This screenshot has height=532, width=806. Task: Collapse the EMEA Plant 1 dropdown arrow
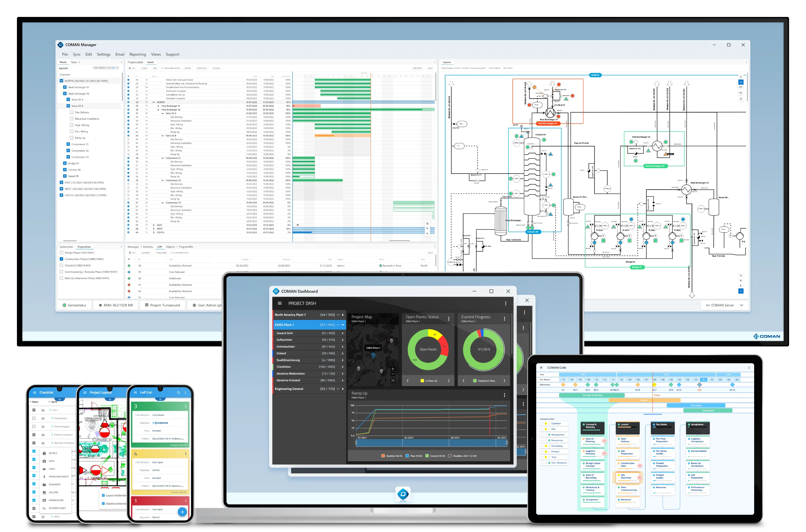click(x=343, y=325)
